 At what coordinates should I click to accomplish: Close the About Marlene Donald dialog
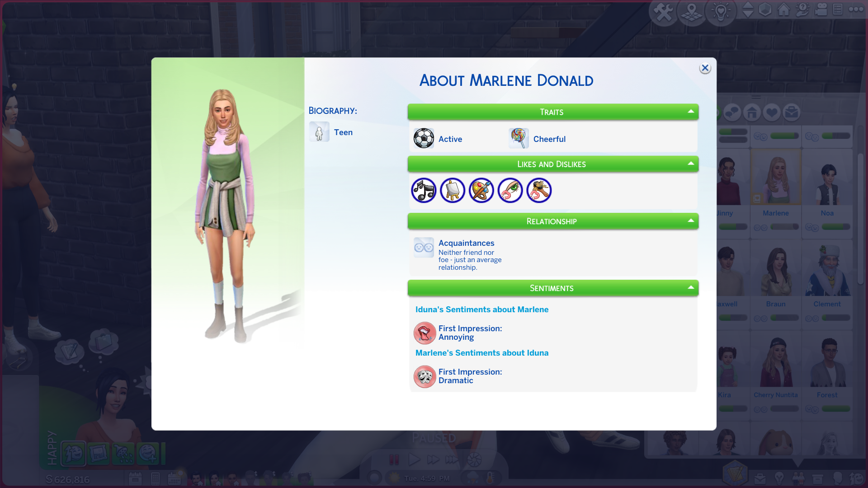point(705,68)
